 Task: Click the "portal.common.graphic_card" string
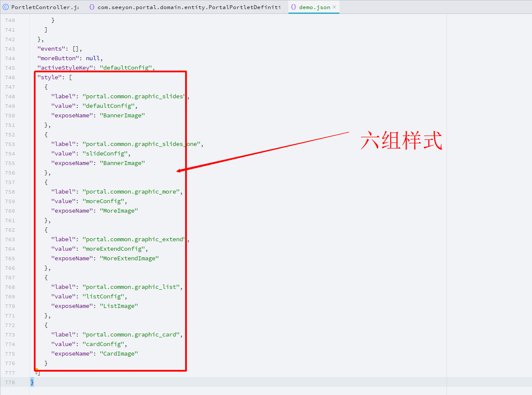131,335
